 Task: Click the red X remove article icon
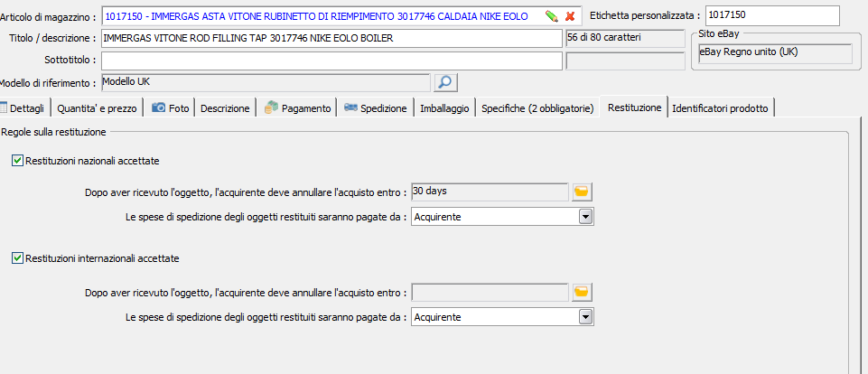(x=570, y=16)
